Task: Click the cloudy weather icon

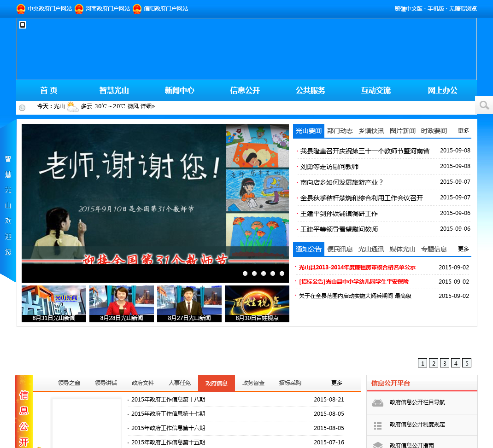Action: [73, 107]
